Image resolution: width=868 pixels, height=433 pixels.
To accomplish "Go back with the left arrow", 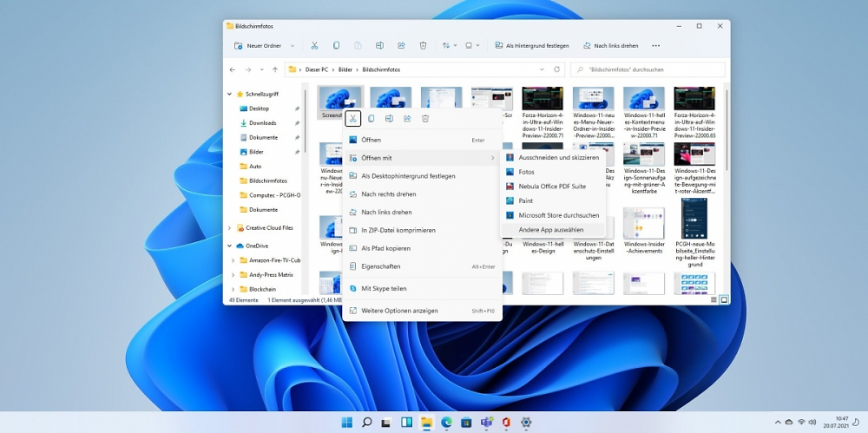I will (233, 69).
